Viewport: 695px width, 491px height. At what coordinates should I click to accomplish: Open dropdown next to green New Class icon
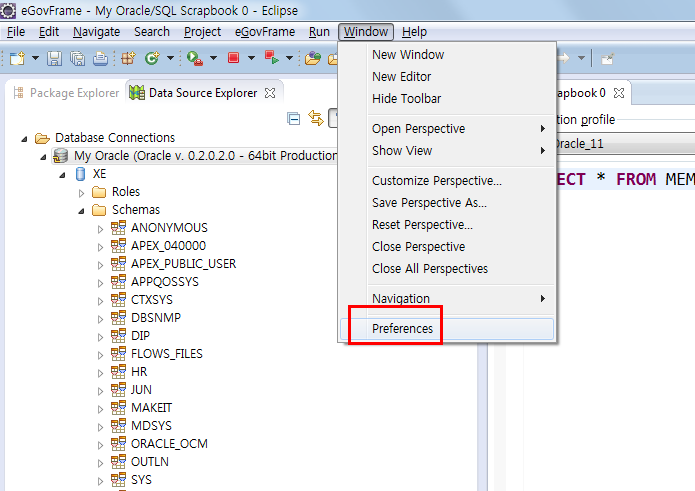(x=170, y=58)
